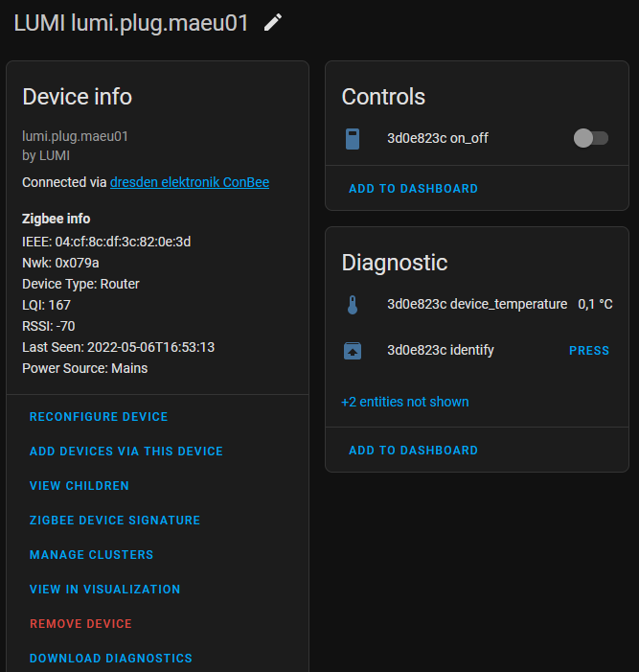Click the red Remove Device button

(80, 623)
